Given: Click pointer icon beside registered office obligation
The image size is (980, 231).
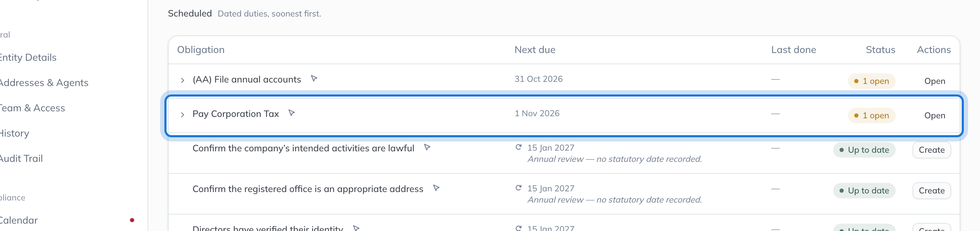Looking at the screenshot, I should pos(436,188).
